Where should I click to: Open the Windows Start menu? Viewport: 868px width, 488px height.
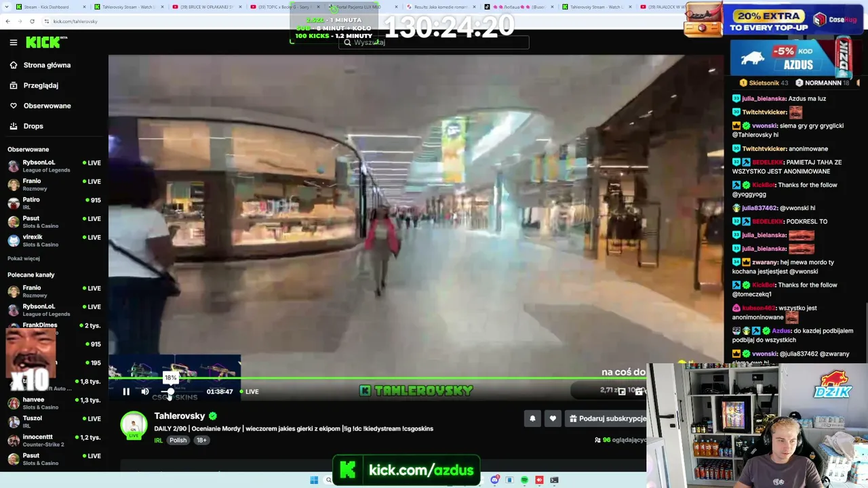(314, 480)
